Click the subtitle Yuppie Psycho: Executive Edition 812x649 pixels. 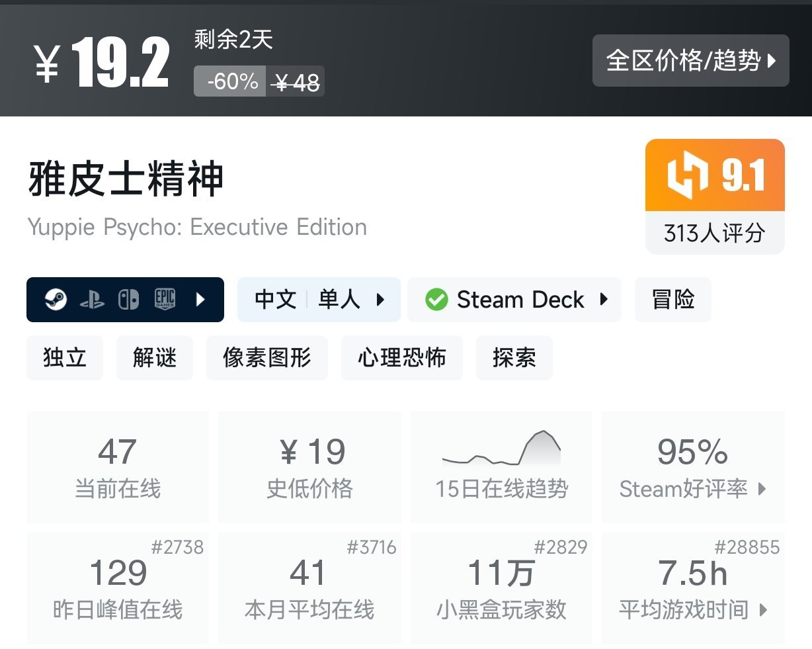(x=197, y=227)
